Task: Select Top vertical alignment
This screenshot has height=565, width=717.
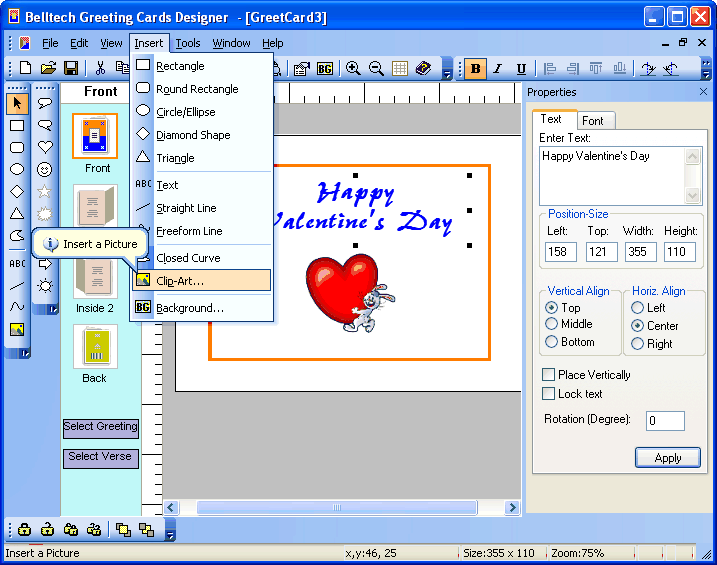Action: point(551,308)
